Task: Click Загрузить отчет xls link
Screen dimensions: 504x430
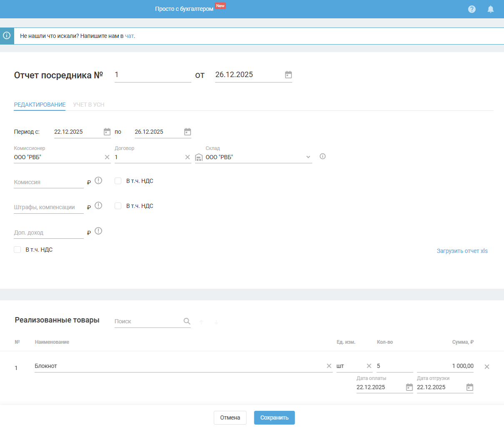Action: pos(462,251)
